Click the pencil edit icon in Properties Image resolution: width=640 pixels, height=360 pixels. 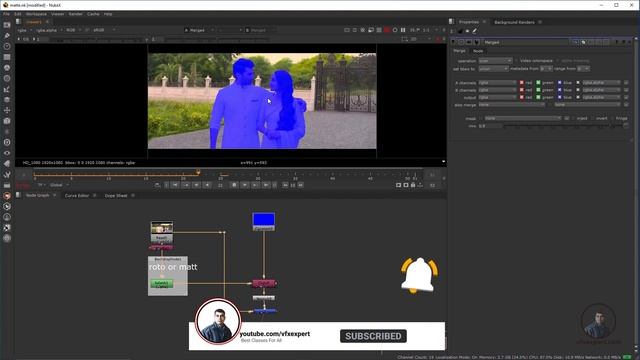point(475,31)
